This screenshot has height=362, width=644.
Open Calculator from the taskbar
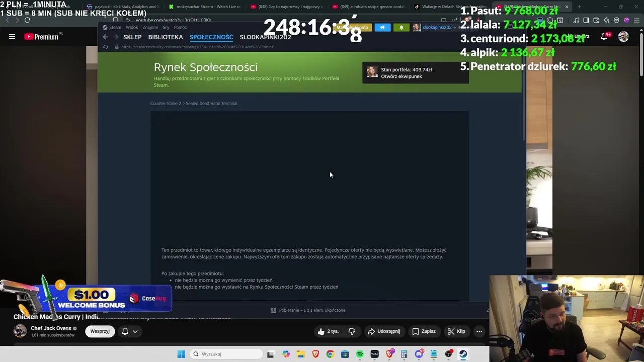(x=404, y=354)
